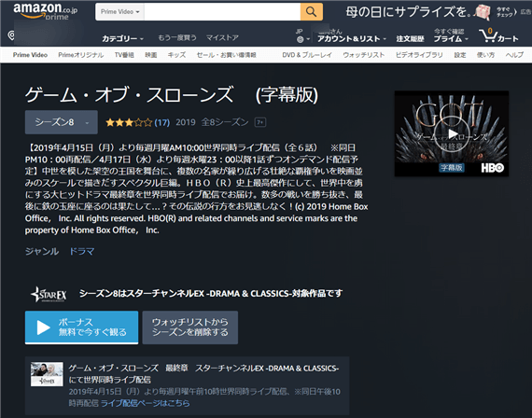Click into the search input field
This screenshot has width=532, height=418.
pyautogui.click(x=222, y=11)
